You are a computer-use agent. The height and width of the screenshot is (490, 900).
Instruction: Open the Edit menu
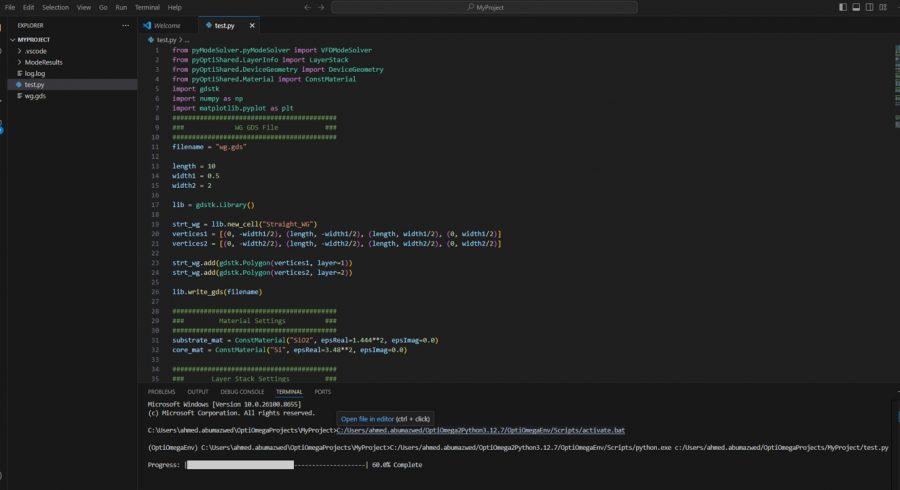[x=28, y=7]
